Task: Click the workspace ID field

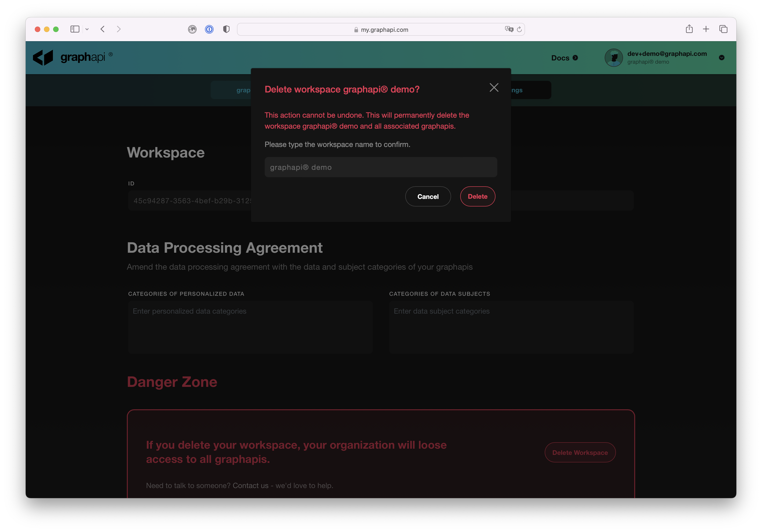Action: 190,201
